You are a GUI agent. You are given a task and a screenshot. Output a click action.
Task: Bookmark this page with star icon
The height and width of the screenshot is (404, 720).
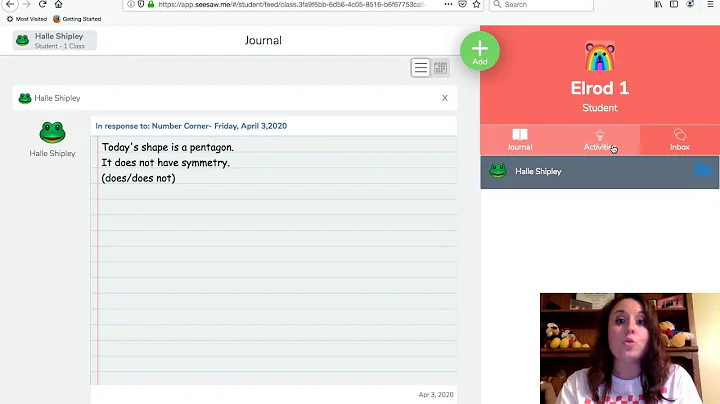coord(477,4)
